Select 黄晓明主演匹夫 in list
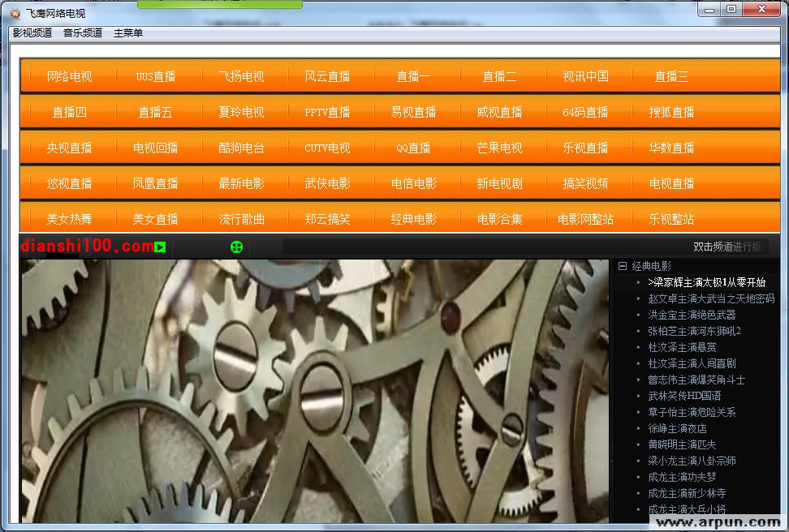789x532 pixels. click(x=682, y=444)
